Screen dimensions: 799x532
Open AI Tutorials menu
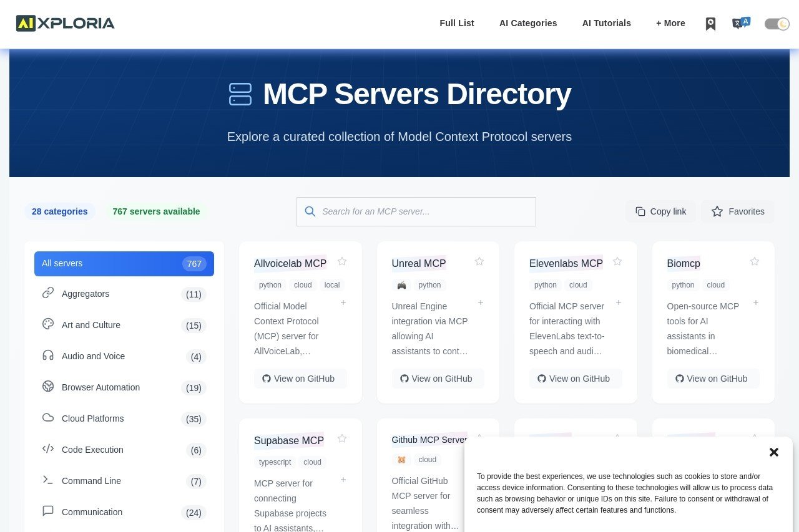[607, 23]
